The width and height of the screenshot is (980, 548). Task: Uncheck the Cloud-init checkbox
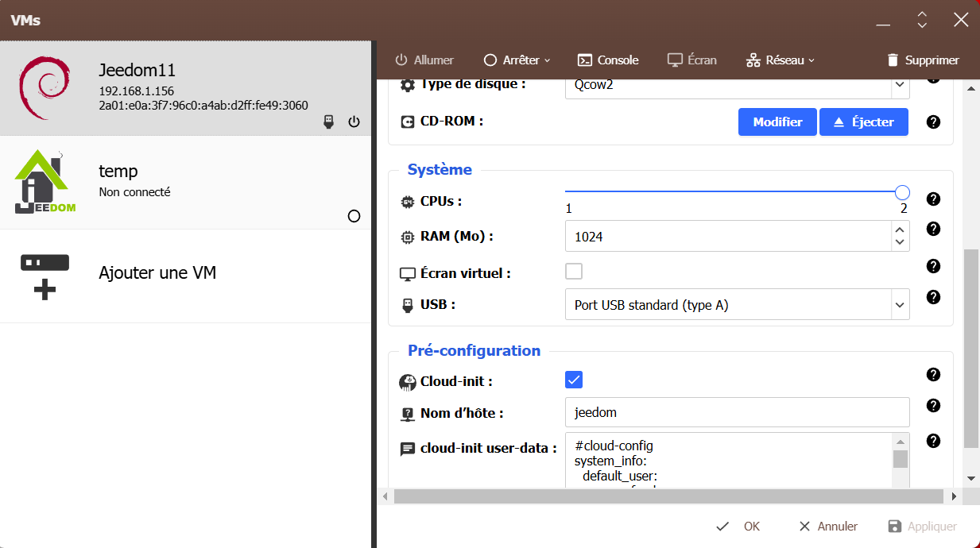[x=574, y=380]
